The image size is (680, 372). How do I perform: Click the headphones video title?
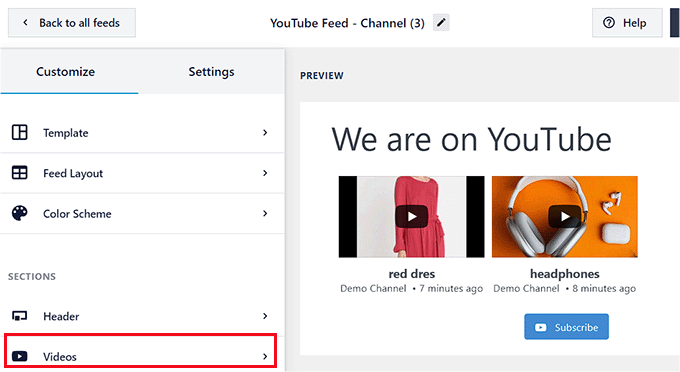(x=565, y=274)
